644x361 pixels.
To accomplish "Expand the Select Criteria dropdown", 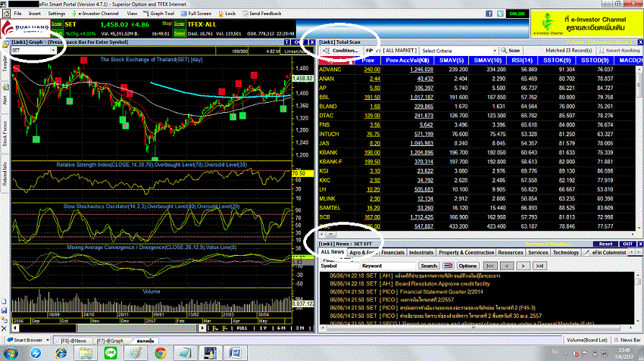I will click(x=495, y=51).
